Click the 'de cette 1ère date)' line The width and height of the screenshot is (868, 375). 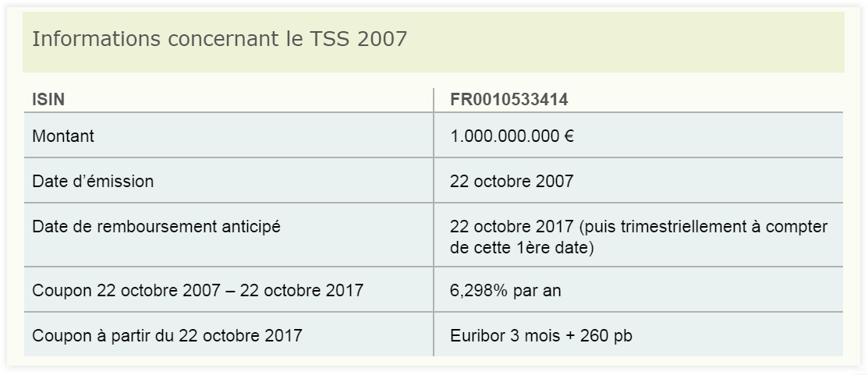tap(522, 247)
